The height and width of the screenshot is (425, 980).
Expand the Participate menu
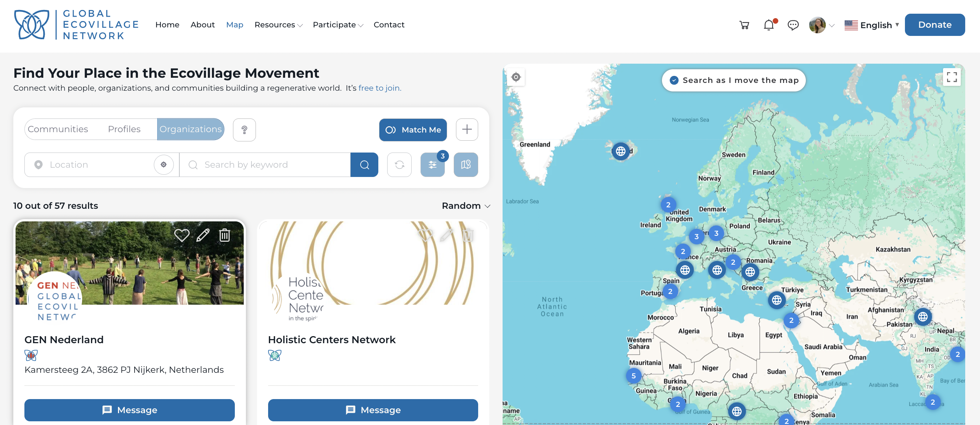[338, 25]
